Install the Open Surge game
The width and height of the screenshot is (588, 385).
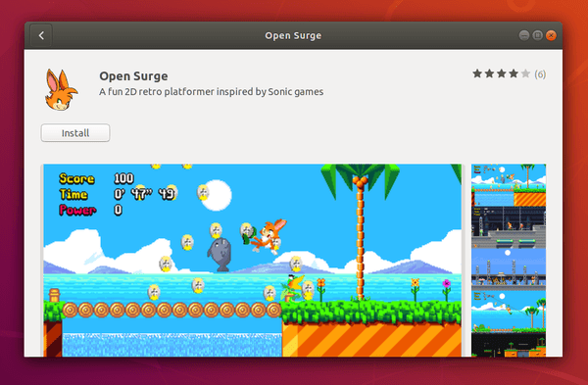point(75,133)
